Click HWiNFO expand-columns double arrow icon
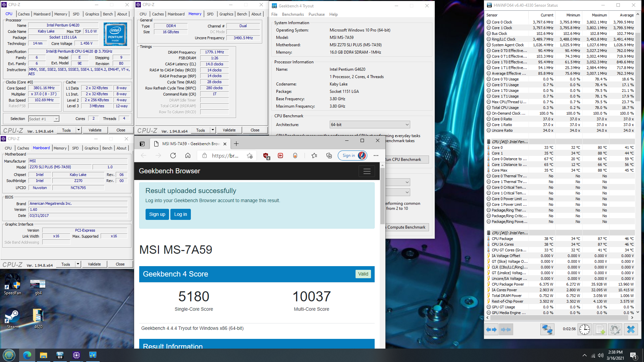Viewport: 644px width, 362px height. pos(491,329)
